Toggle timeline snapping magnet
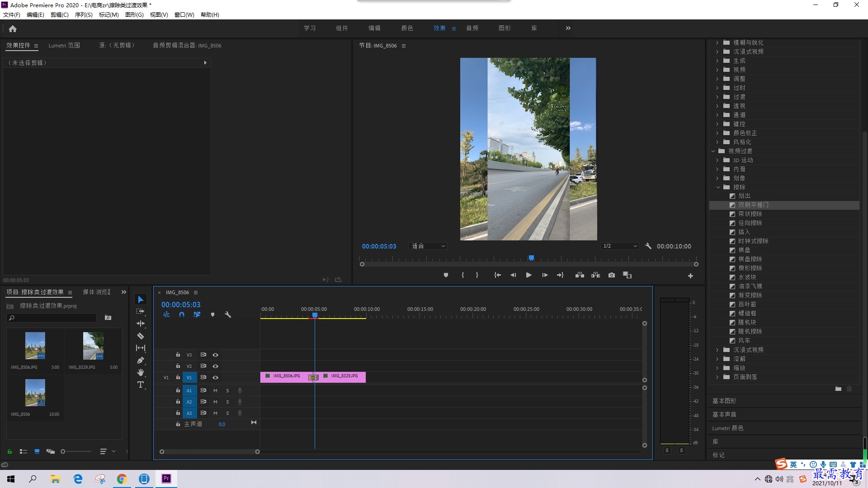Screen dimensions: 868x488 [x=182, y=314]
